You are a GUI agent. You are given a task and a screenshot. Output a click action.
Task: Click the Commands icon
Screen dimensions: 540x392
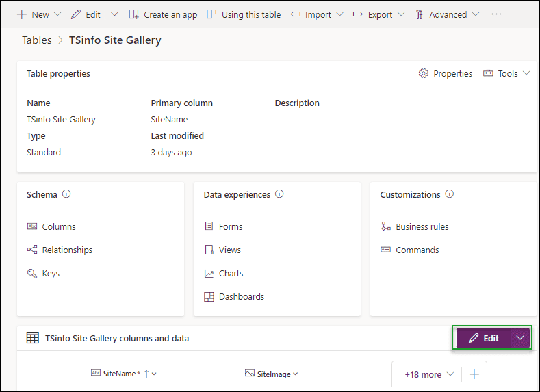(x=386, y=250)
